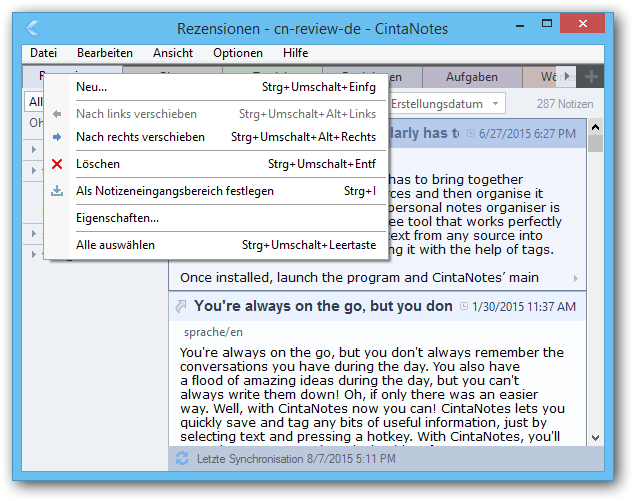Open the Ansicht menu
The width and height of the screenshot is (634, 501).
point(173,53)
